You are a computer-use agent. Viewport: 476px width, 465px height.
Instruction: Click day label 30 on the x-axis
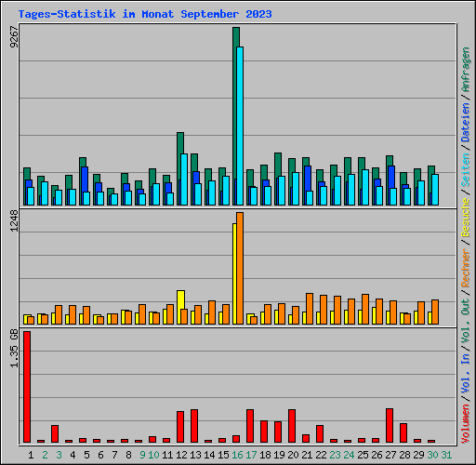[x=432, y=455]
